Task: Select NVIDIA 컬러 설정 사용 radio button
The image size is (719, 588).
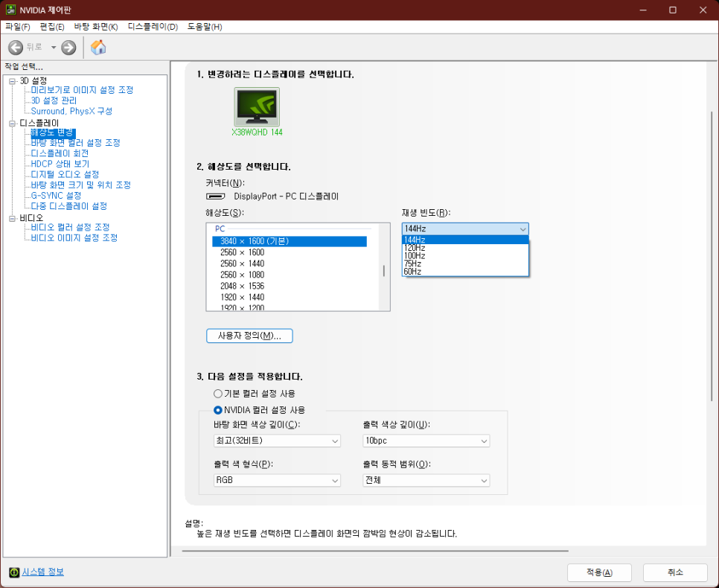Action: tap(218, 410)
